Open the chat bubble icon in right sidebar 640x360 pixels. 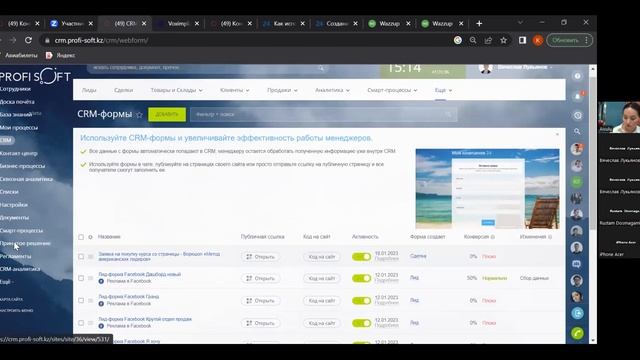[577, 264]
